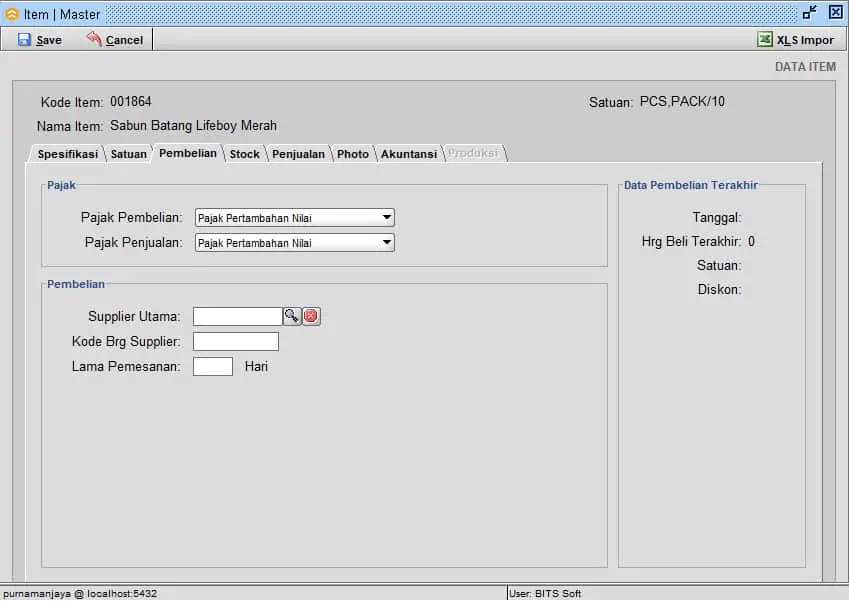Screen dimensions: 849x602
Task: Click the Cancel button label
Action: pos(125,40)
